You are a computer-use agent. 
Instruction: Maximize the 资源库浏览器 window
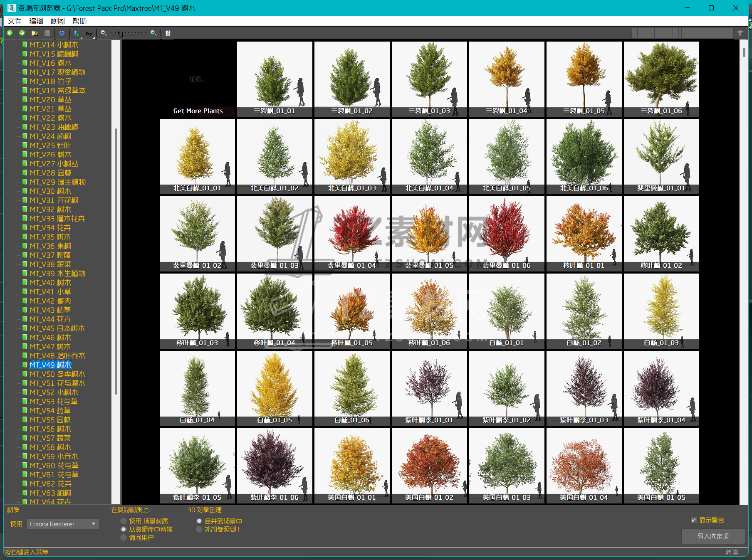(711, 8)
